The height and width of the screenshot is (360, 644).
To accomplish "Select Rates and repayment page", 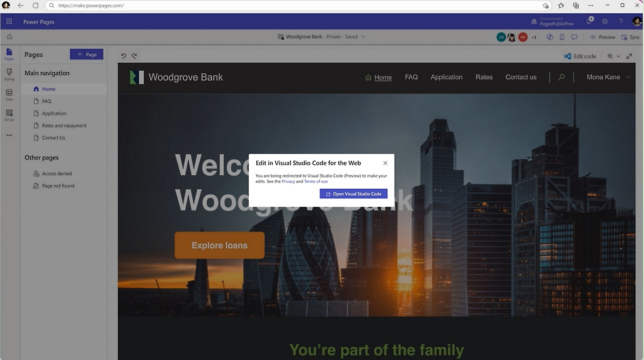I will pyautogui.click(x=64, y=126).
